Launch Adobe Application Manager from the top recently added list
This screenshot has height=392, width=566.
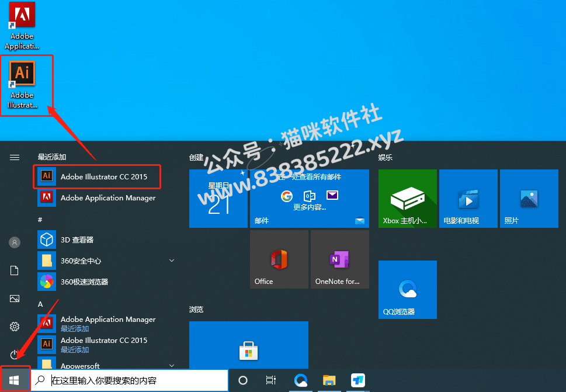(x=97, y=198)
